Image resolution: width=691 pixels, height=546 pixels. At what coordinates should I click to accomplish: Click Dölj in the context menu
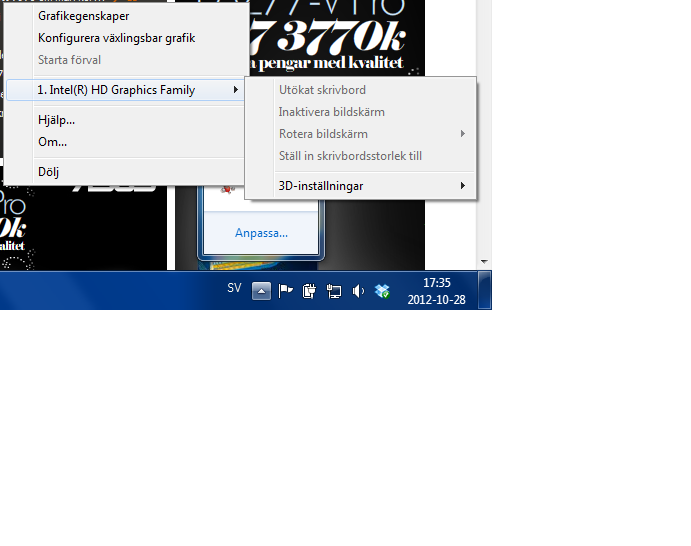49,172
